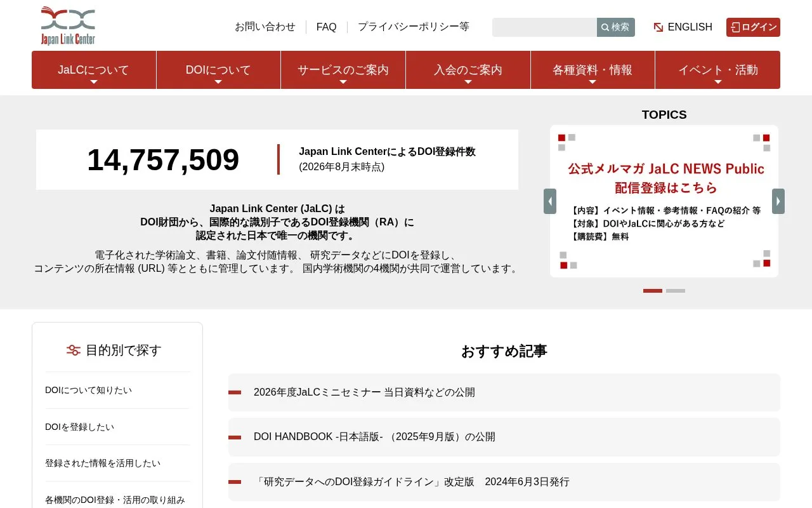Click the DOI count 14,757,509

163,159
